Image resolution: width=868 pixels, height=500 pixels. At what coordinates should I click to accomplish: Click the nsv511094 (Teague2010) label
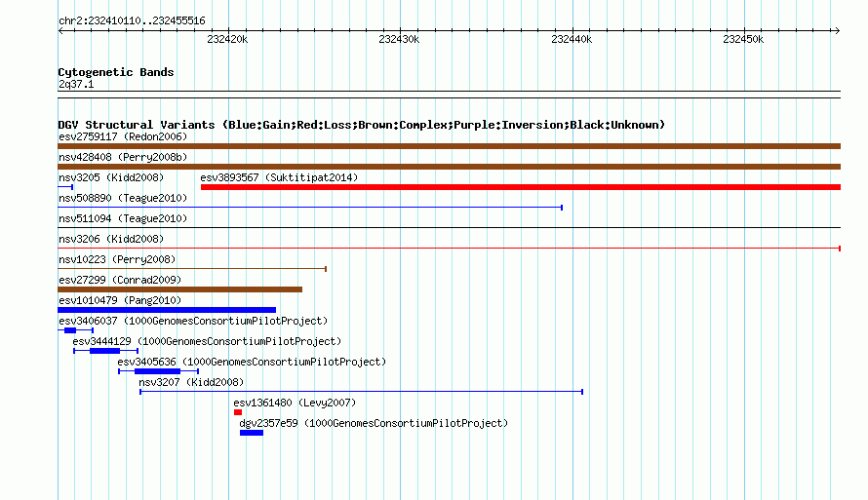123,218
